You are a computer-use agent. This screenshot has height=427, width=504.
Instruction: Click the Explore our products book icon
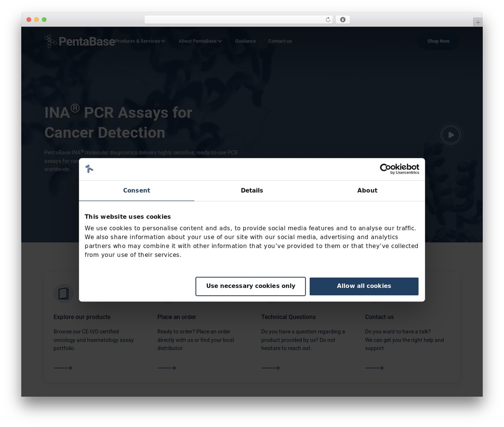coord(63,294)
